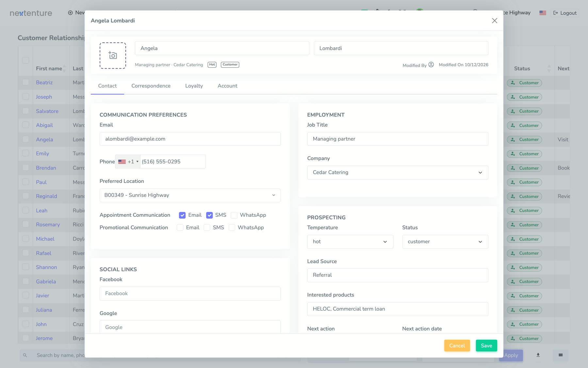Click the search magnifier icon in the search bar
Image resolution: width=588 pixels, height=368 pixels.
[x=25, y=355]
